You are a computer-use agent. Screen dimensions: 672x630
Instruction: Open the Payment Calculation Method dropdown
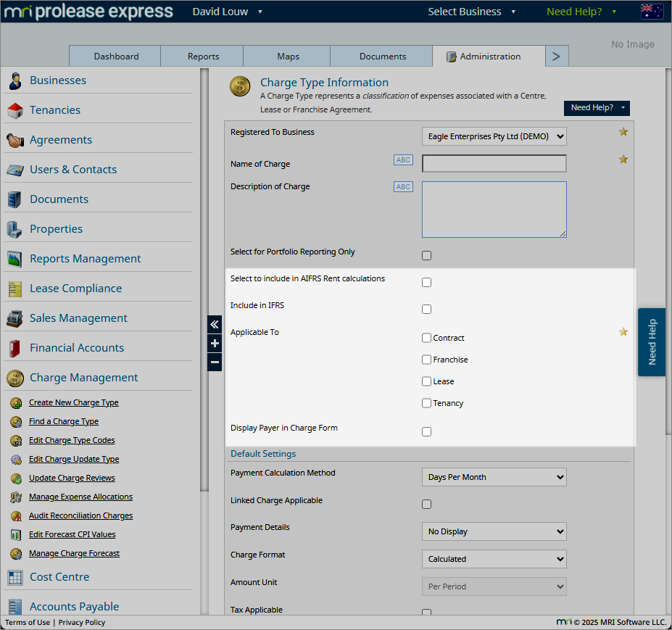pos(494,478)
